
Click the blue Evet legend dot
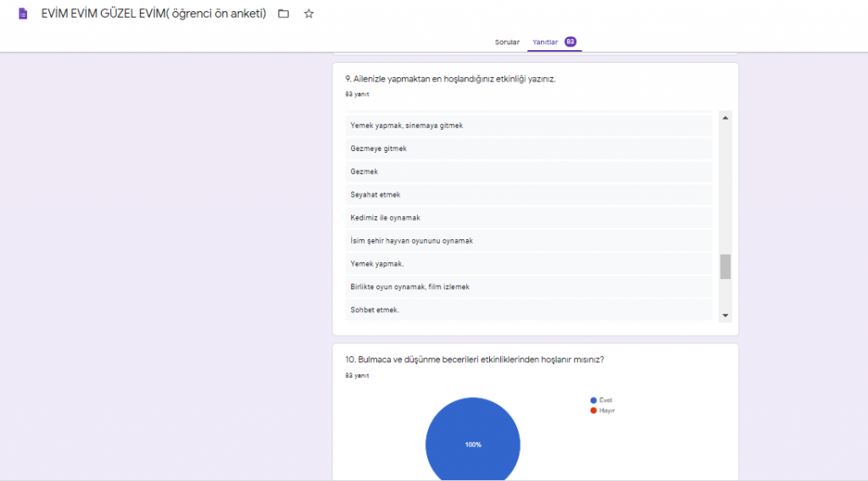pyautogui.click(x=593, y=400)
